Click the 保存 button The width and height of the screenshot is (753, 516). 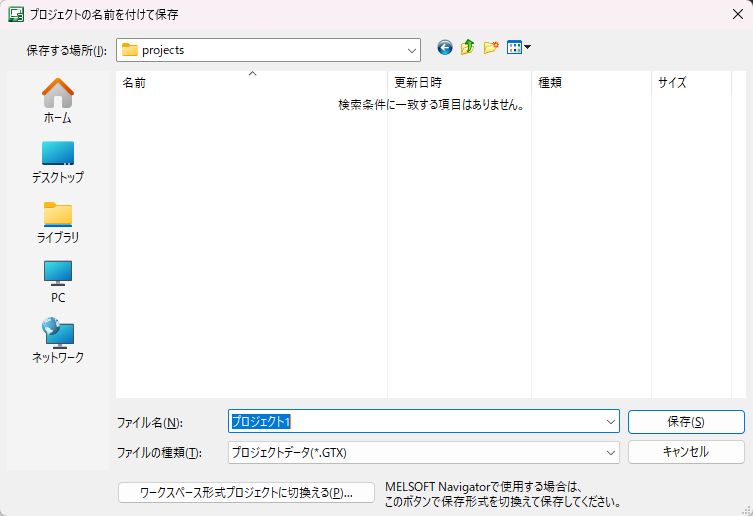[x=685, y=422]
